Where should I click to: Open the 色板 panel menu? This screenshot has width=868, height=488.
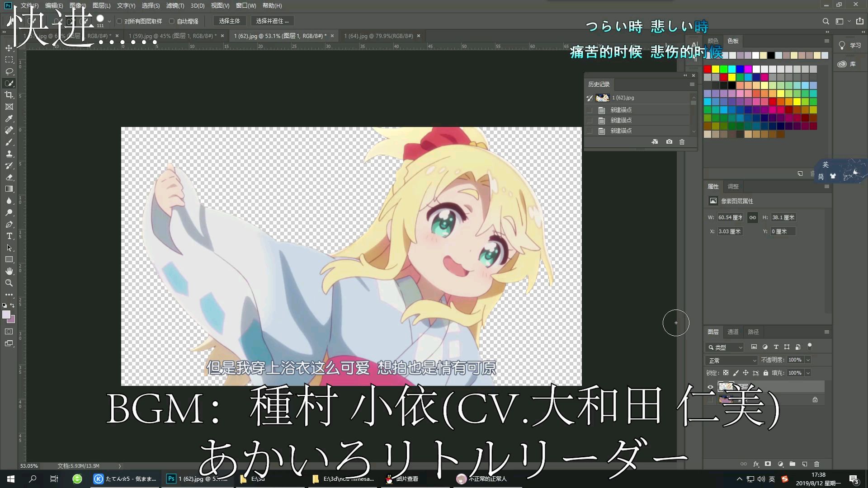[x=826, y=41]
